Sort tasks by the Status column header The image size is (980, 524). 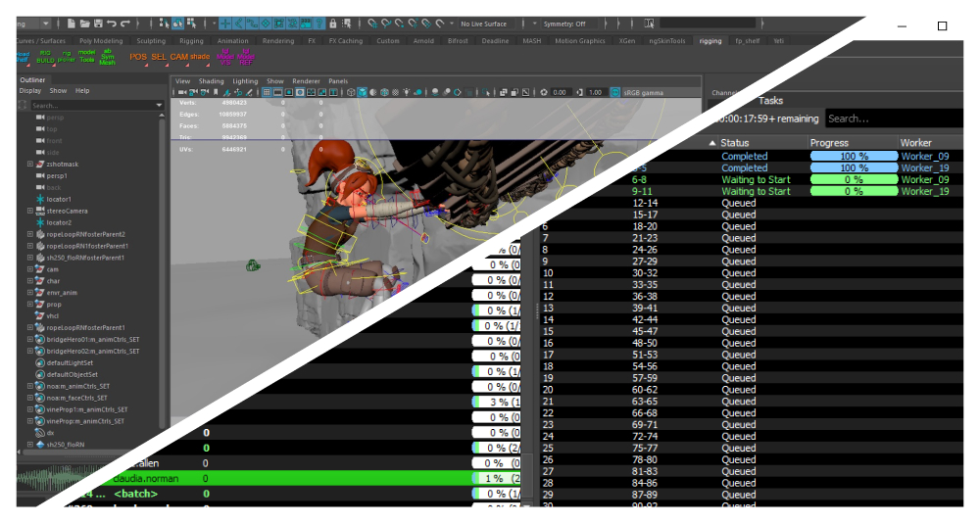(735, 143)
